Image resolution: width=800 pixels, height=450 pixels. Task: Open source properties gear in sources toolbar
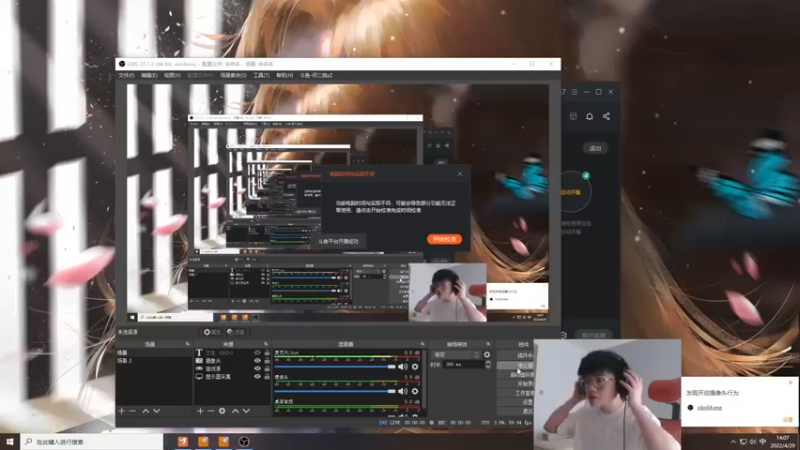pyautogui.click(x=222, y=411)
